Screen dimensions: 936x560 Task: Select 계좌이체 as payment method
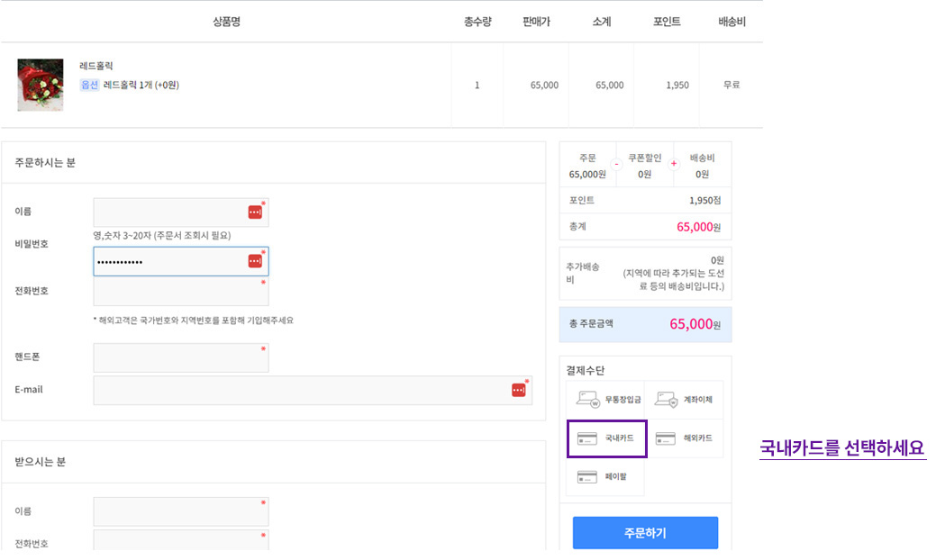point(684,400)
